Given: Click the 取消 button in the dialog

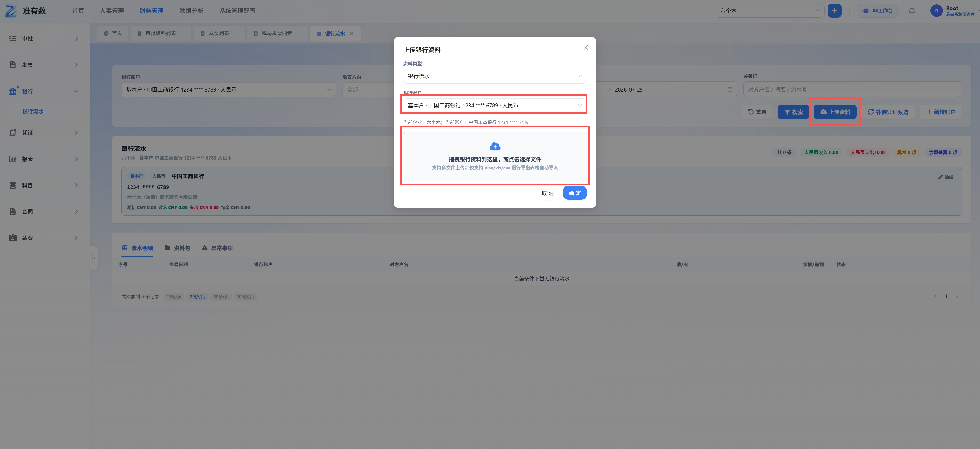Looking at the screenshot, I should click(547, 193).
